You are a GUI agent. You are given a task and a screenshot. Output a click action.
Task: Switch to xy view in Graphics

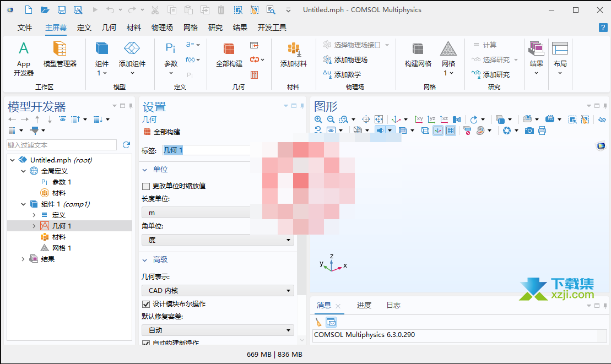[419, 119]
